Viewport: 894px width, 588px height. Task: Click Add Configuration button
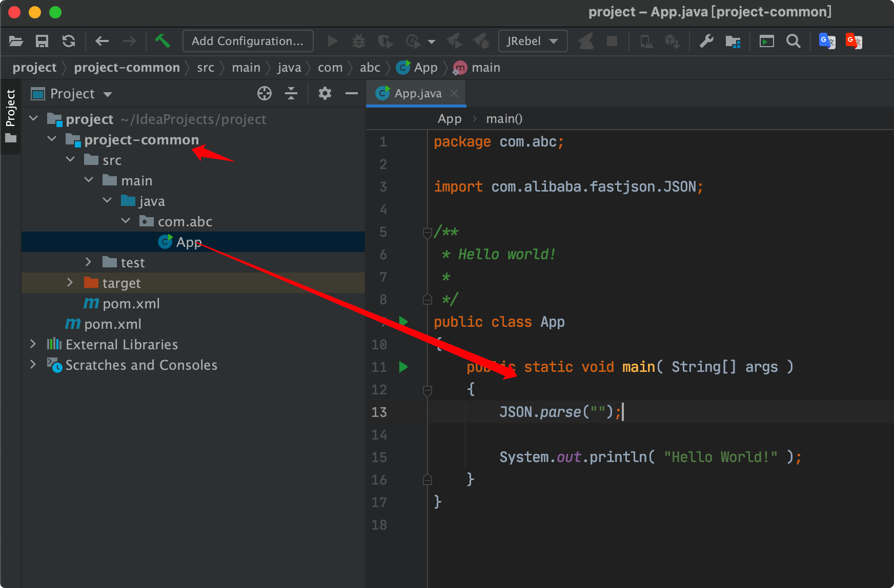pyautogui.click(x=248, y=41)
